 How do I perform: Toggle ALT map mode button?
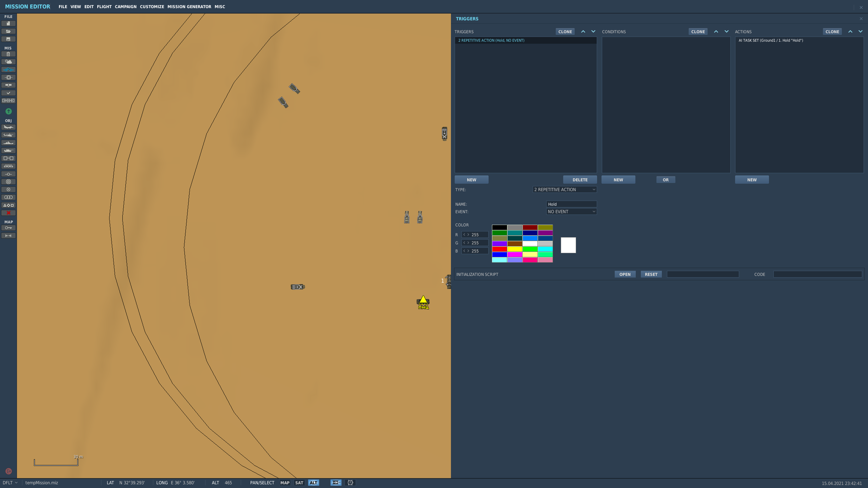tap(313, 483)
